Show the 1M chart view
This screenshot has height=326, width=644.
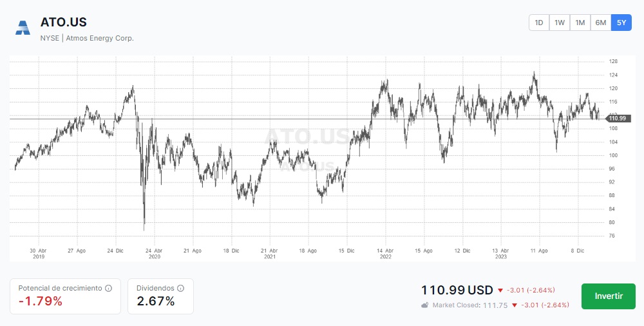(580, 23)
